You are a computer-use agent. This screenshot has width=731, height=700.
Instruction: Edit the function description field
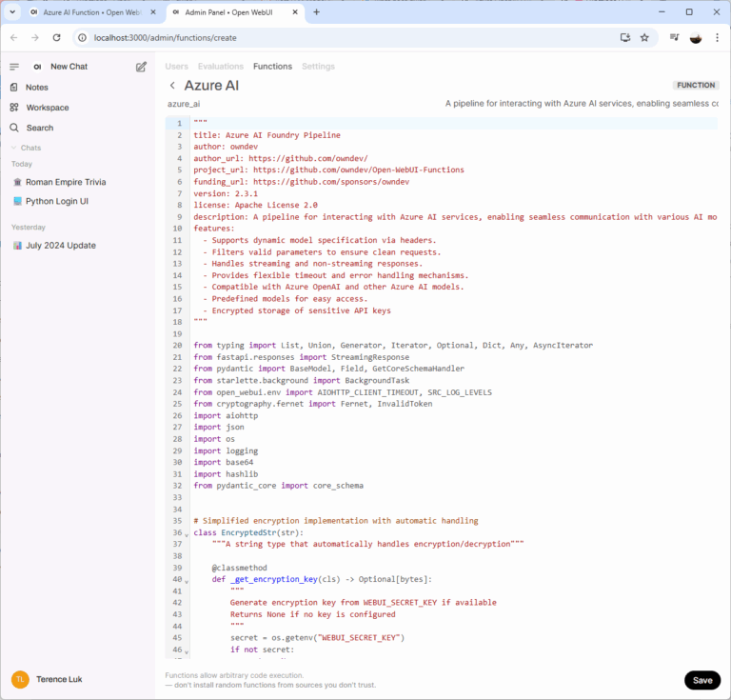582,104
